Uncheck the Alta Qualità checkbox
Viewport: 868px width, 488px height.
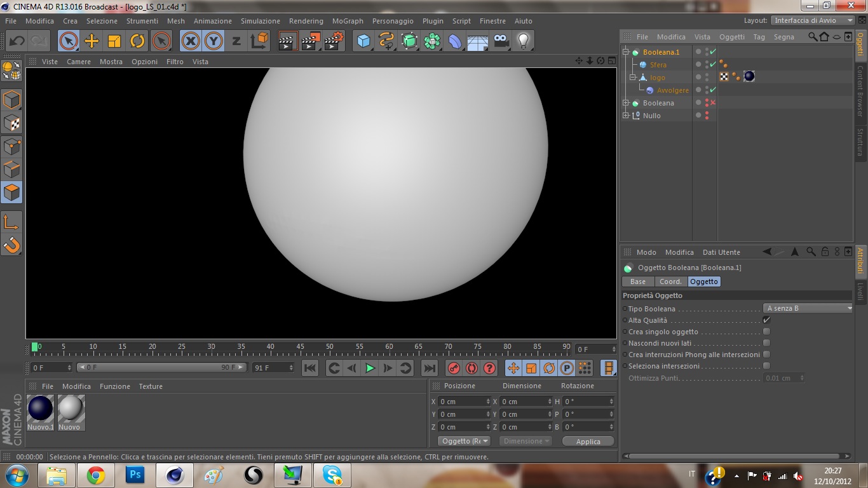point(766,320)
